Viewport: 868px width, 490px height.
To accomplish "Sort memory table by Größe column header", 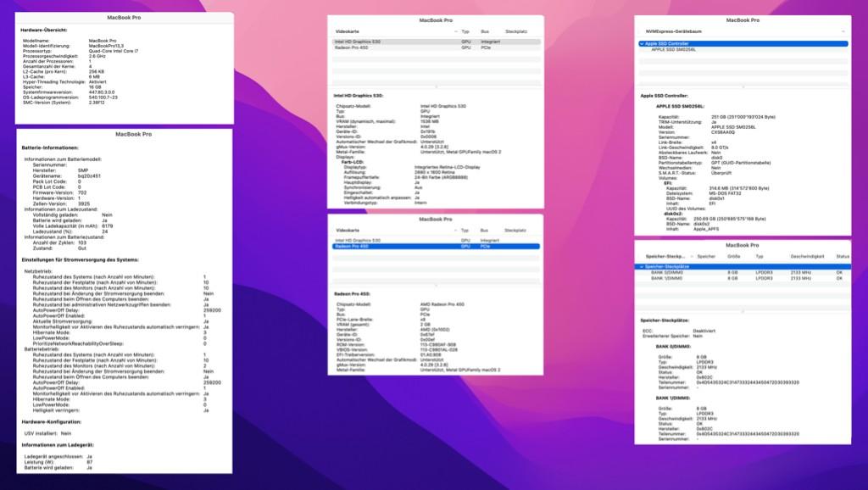I will [733, 256].
